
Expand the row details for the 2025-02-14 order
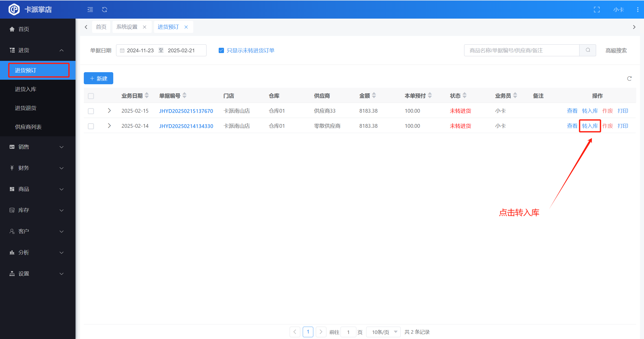tap(109, 125)
